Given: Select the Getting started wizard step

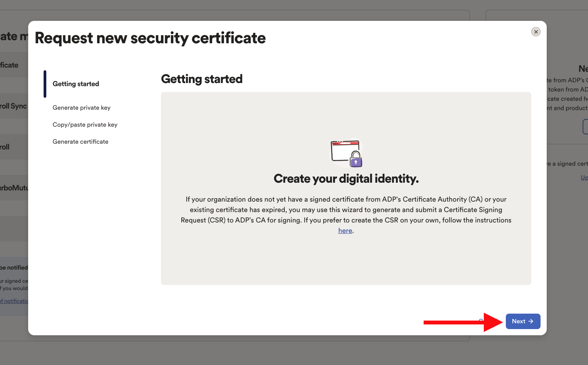Looking at the screenshot, I should click(x=76, y=84).
